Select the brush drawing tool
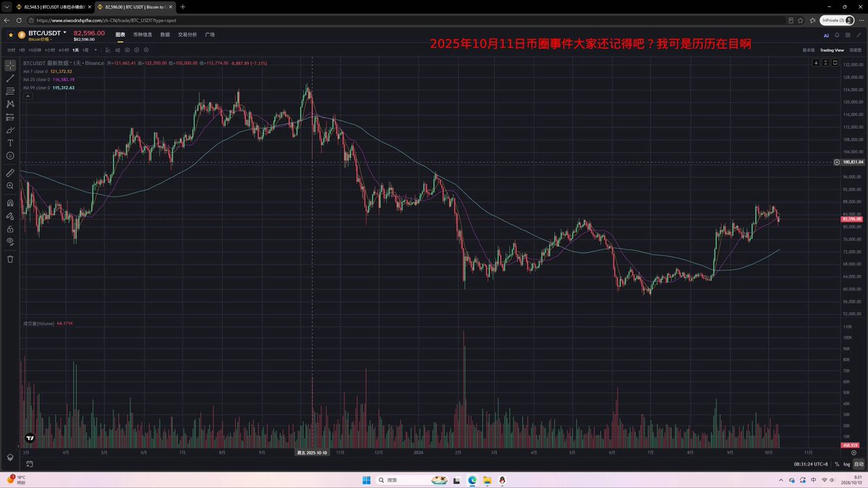The height and width of the screenshot is (488, 868). [10, 130]
